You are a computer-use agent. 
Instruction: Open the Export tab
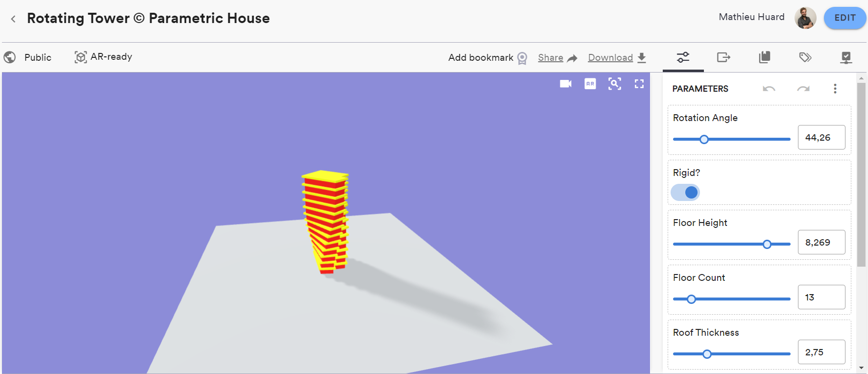click(723, 57)
